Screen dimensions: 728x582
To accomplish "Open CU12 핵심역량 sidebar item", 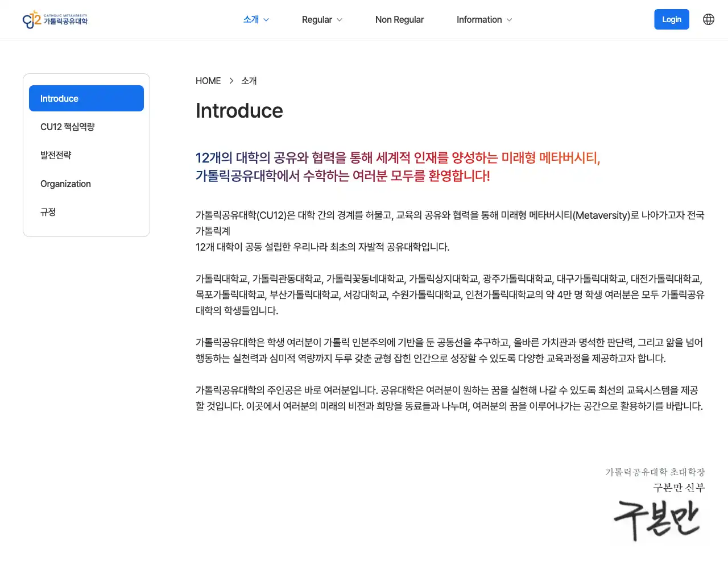I will [x=86, y=127].
